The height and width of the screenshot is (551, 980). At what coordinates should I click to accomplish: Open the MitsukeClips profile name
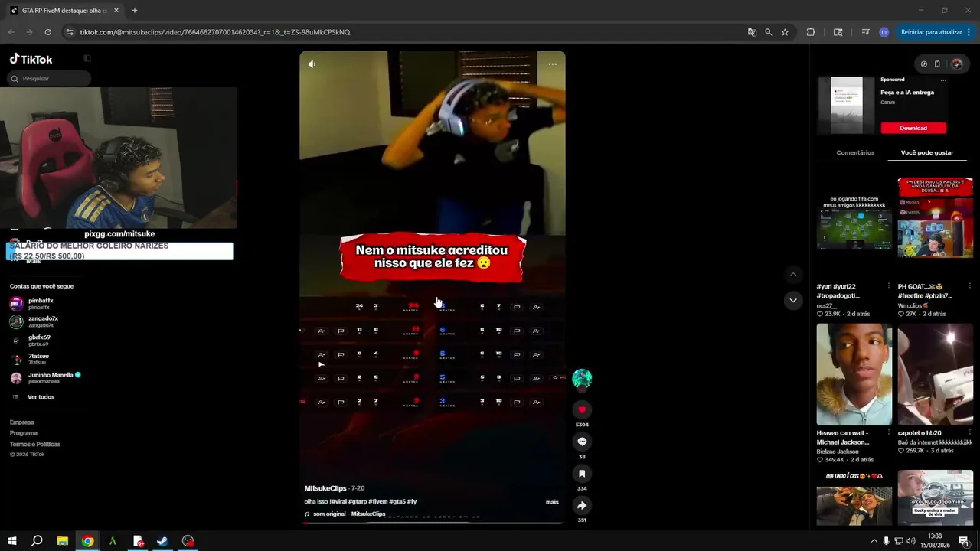click(x=325, y=488)
